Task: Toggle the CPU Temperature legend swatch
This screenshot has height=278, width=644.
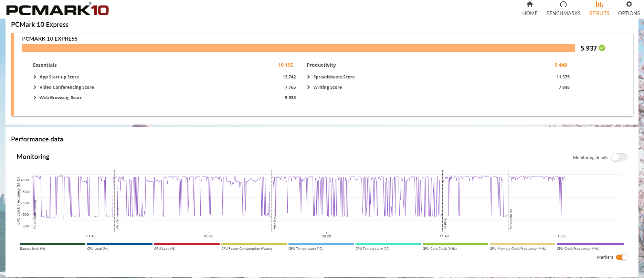Action: [x=388, y=244]
